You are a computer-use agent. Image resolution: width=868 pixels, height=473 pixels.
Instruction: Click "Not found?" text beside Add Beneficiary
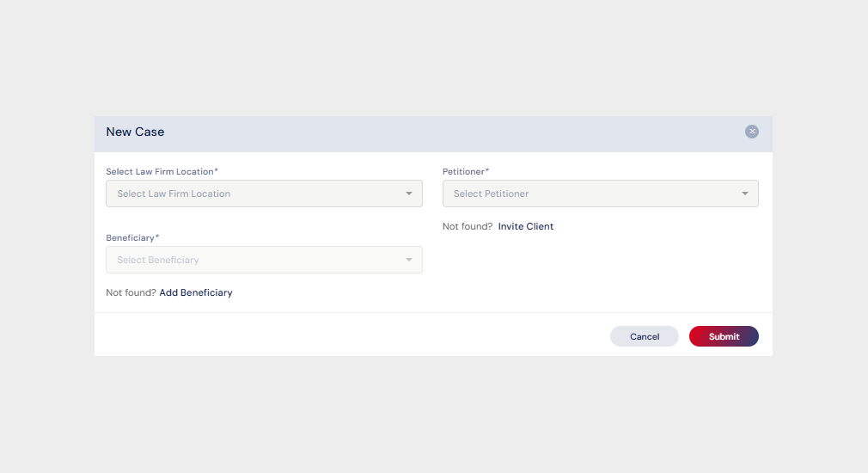pos(131,293)
